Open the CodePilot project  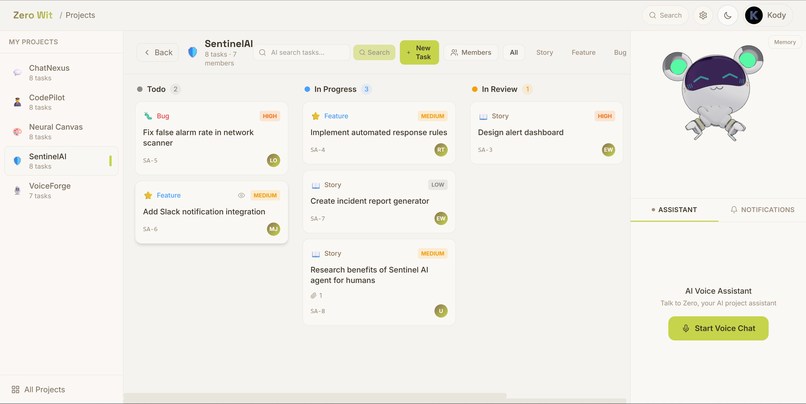(61, 102)
